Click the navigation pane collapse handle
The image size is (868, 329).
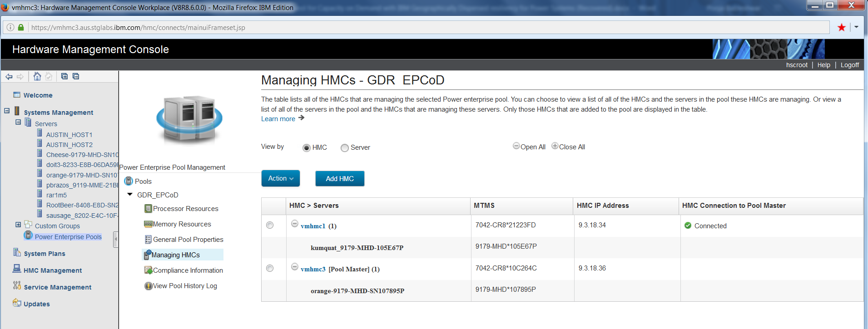click(116, 239)
